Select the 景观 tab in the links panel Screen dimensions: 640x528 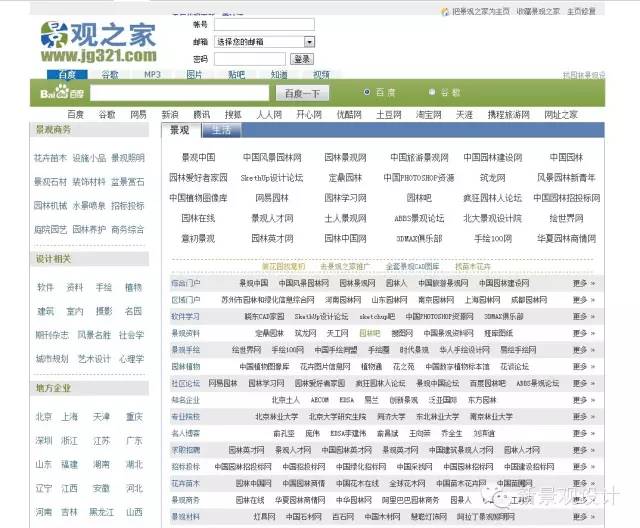pyautogui.click(x=180, y=130)
